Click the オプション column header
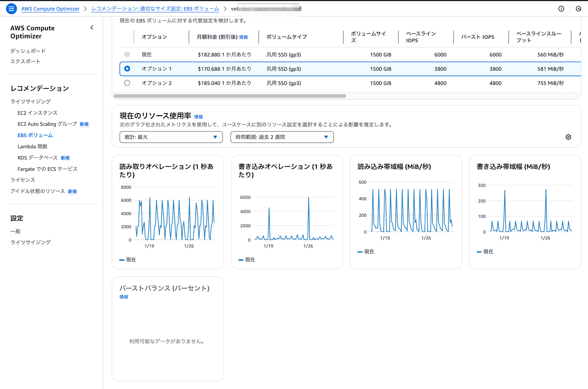588x389 pixels. 154,37
